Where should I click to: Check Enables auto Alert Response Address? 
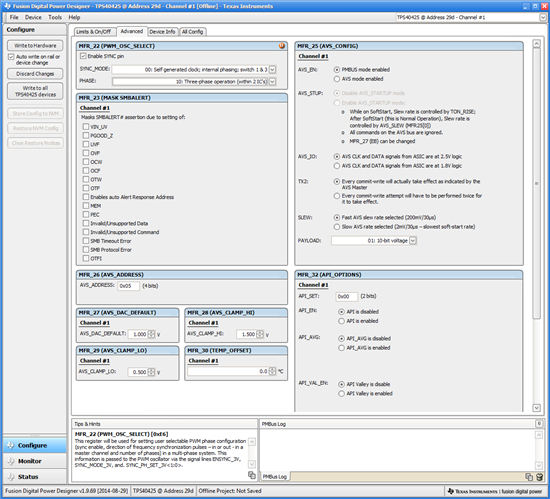coord(86,197)
